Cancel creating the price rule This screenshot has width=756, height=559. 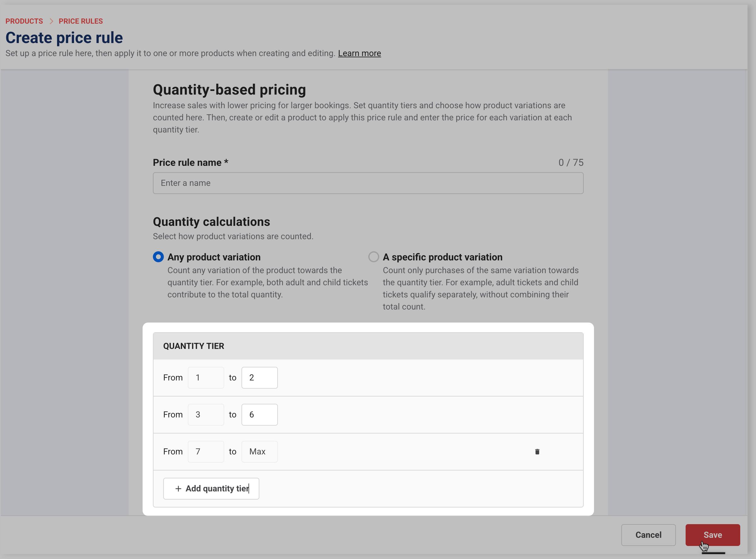point(648,535)
